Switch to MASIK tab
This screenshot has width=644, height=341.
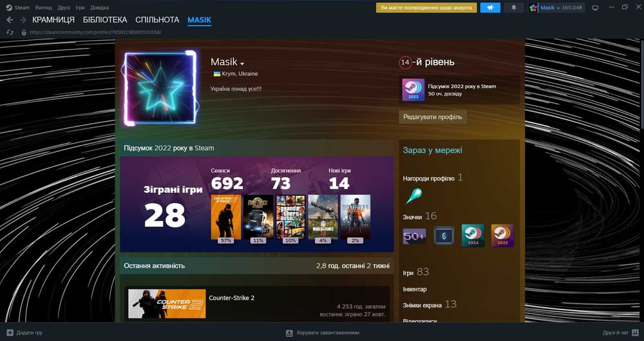[199, 20]
